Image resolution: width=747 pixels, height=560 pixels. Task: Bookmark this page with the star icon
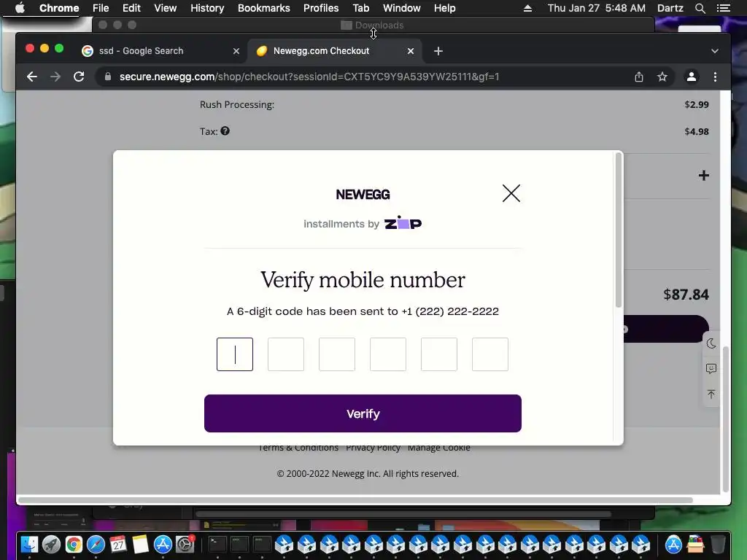662,77
